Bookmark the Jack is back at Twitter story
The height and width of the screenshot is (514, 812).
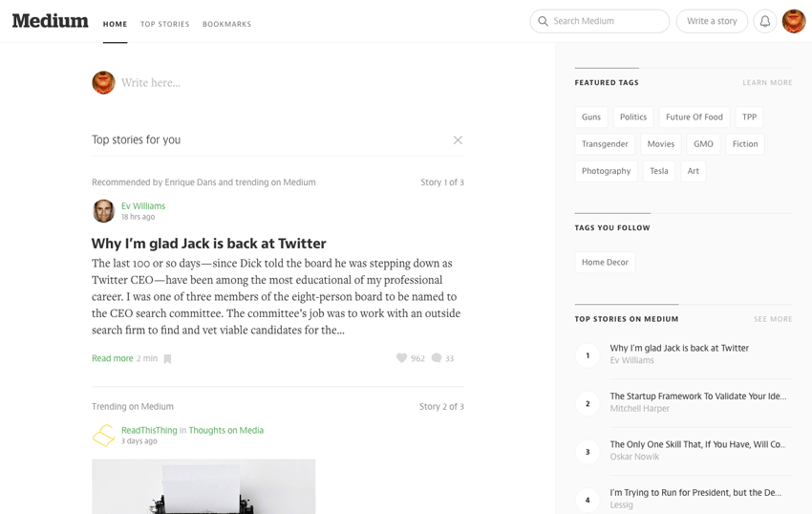pos(167,358)
